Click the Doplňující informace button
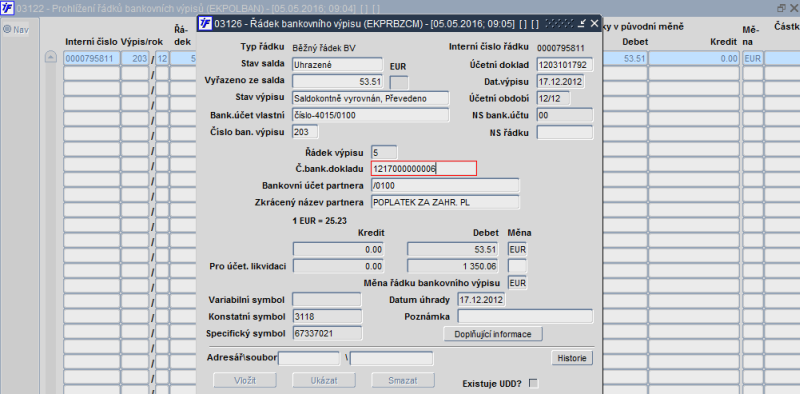This screenshot has height=394, width=800. [492, 334]
